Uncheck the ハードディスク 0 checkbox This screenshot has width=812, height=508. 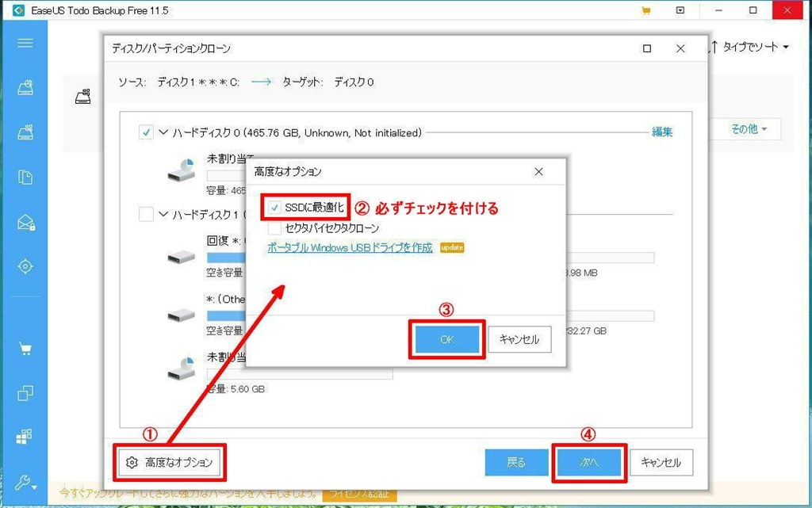(146, 132)
